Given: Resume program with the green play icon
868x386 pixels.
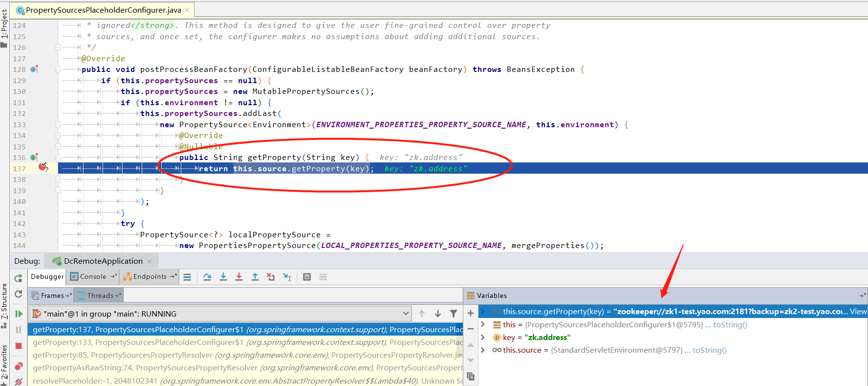Looking at the screenshot, I should coord(19,314).
